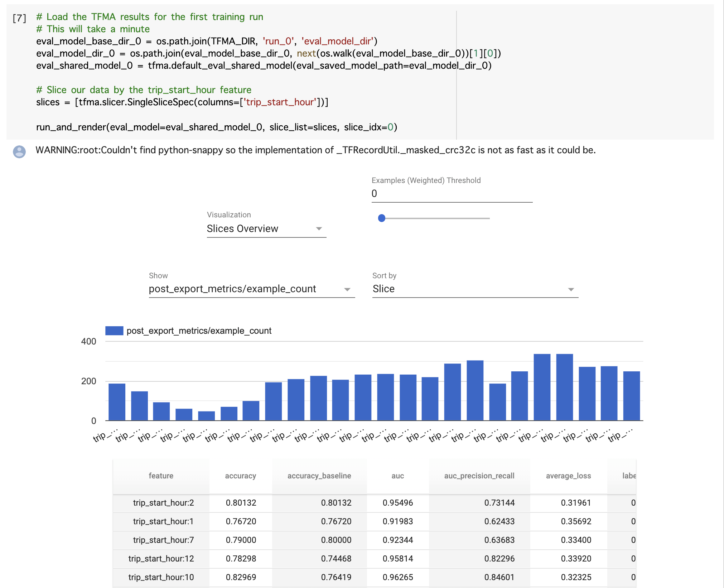The image size is (724, 588).
Task: Select the trip_start_hour:12 table row
Action: click(x=161, y=559)
